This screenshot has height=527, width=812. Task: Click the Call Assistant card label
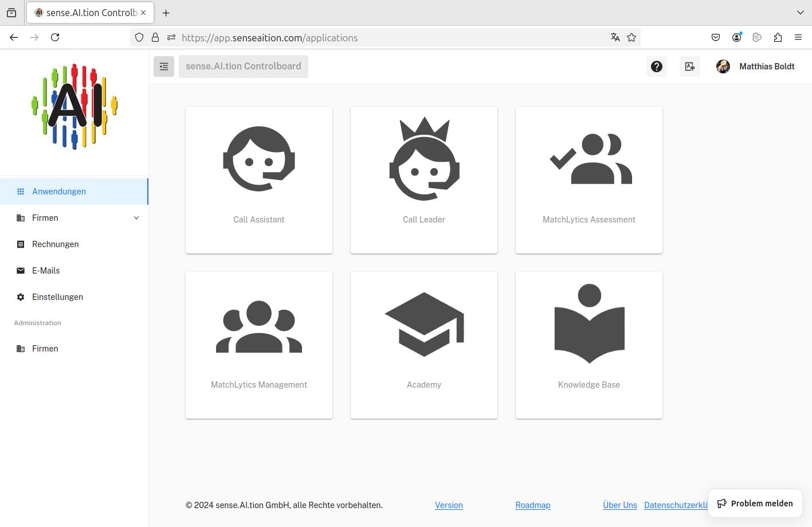(x=259, y=220)
